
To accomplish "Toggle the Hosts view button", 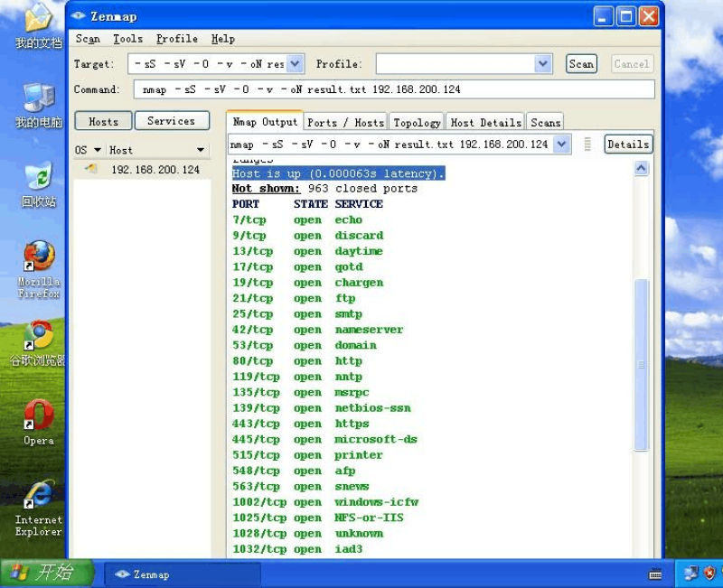I will [x=103, y=121].
